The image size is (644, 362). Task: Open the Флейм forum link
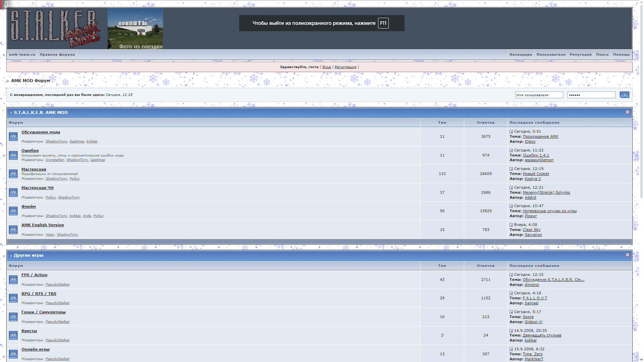(x=29, y=206)
